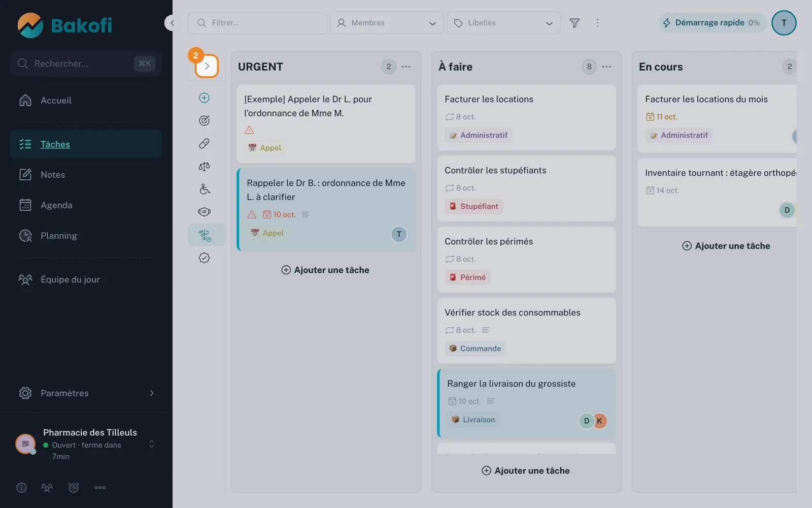Click Ajouter une tâche in URGENT column
812x508 pixels.
[325, 270]
